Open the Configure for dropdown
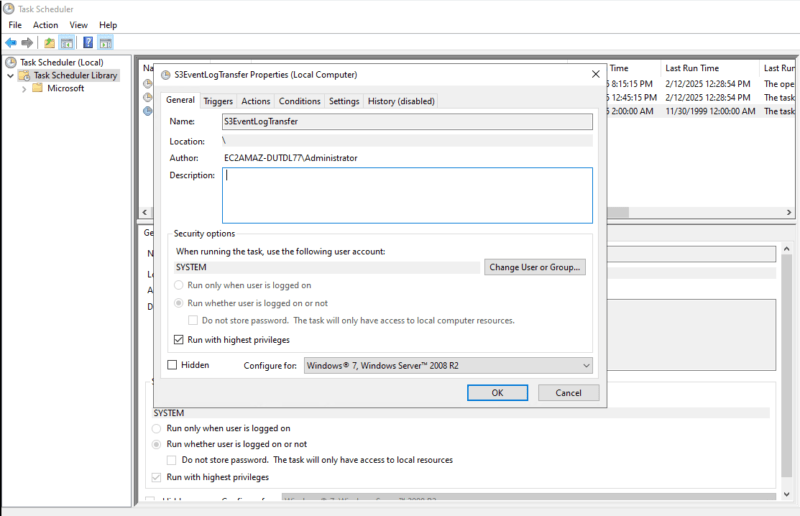The image size is (800, 516). click(x=447, y=366)
